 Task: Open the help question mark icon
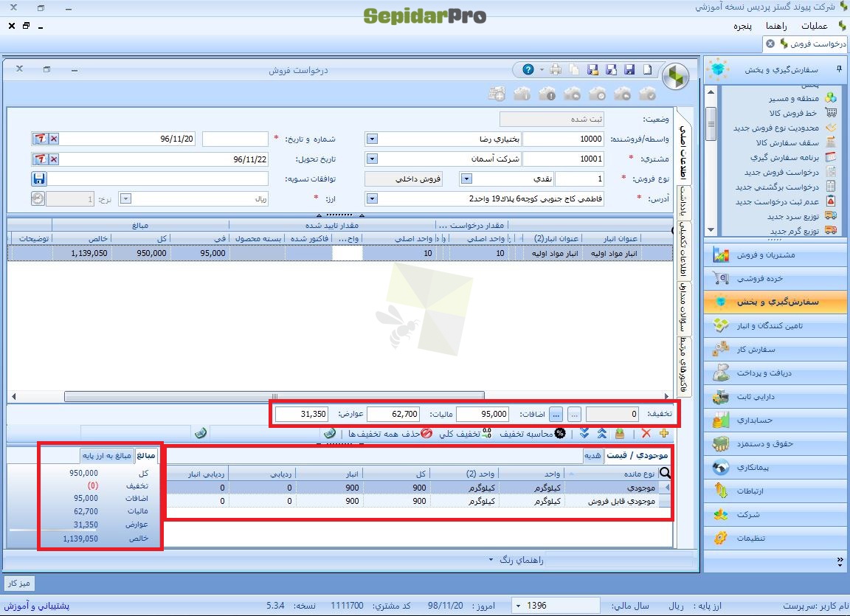[528, 69]
